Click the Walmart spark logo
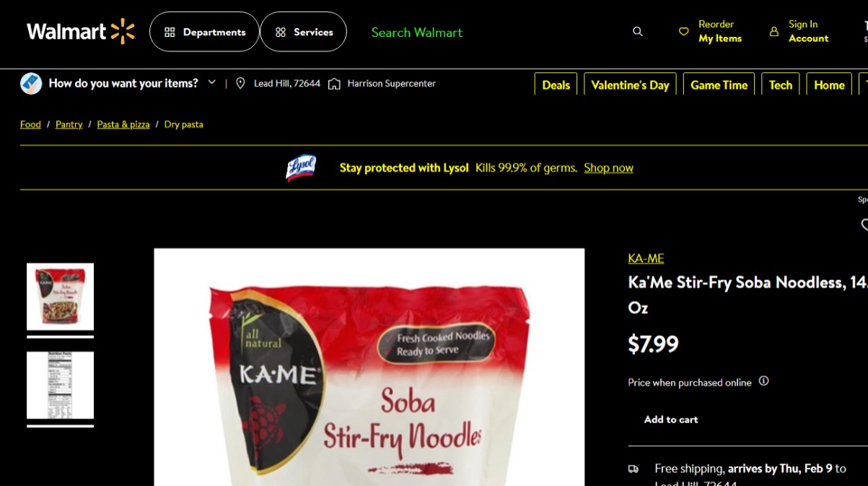This screenshot has width=868, height=486. tap(123, 32)
